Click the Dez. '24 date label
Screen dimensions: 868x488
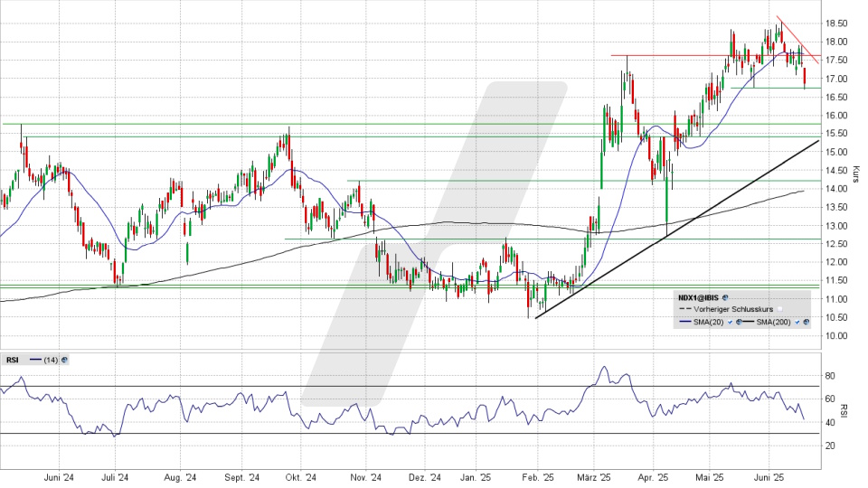(425, 477)
